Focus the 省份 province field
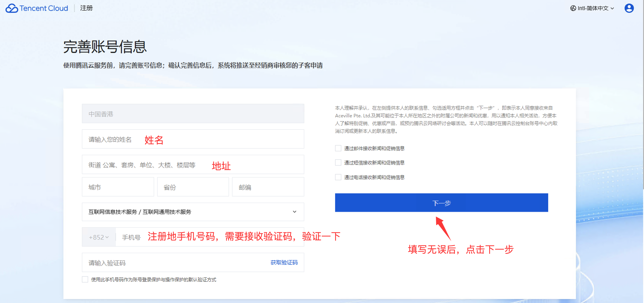The image size is (644, 303). coord(193,187)
